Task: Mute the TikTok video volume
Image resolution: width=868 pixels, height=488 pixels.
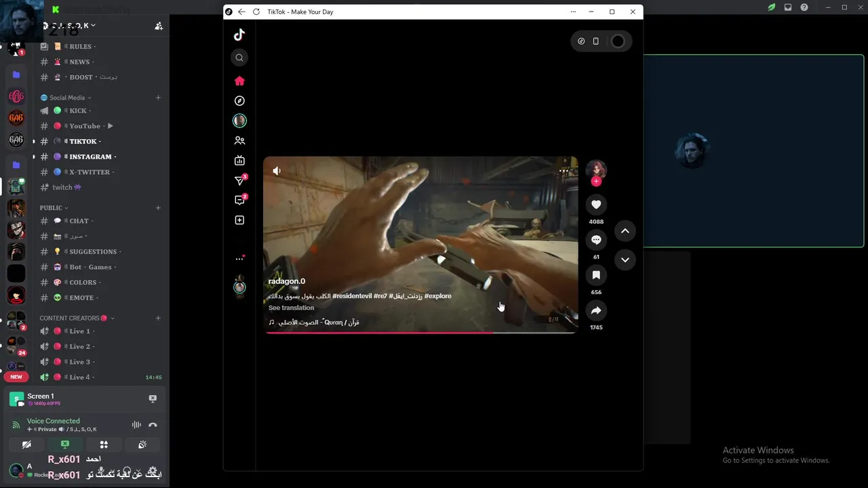Action: click(x=277, y=171)
